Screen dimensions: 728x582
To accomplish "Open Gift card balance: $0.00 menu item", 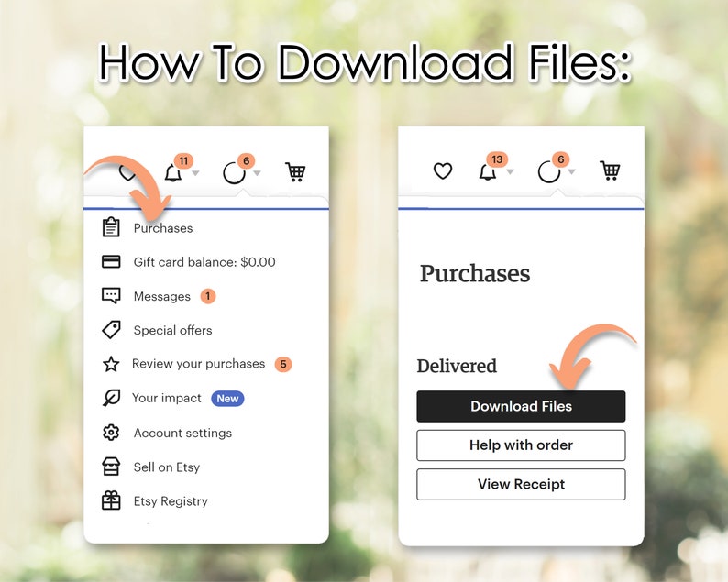I will [204, 262].
